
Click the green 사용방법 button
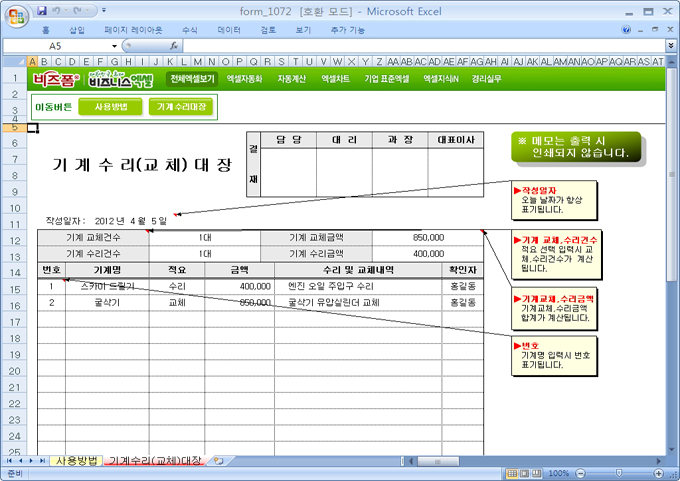click(110, 106)
